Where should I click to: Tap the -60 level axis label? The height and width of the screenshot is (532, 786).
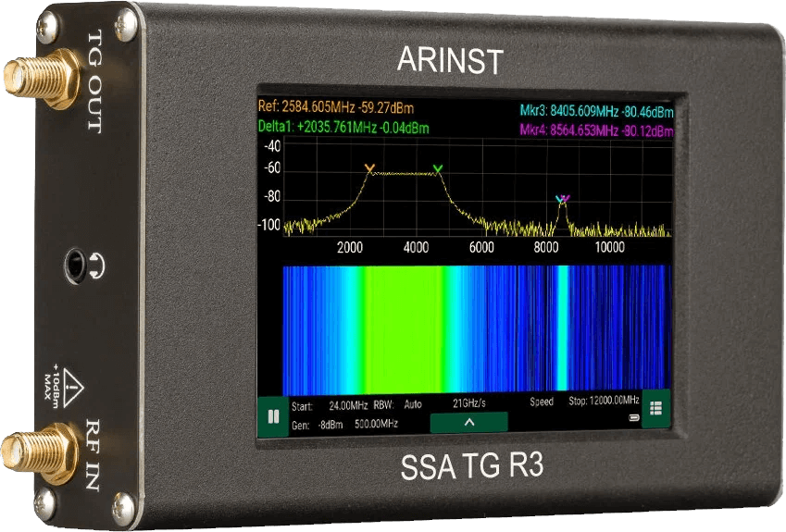point(272,167)
